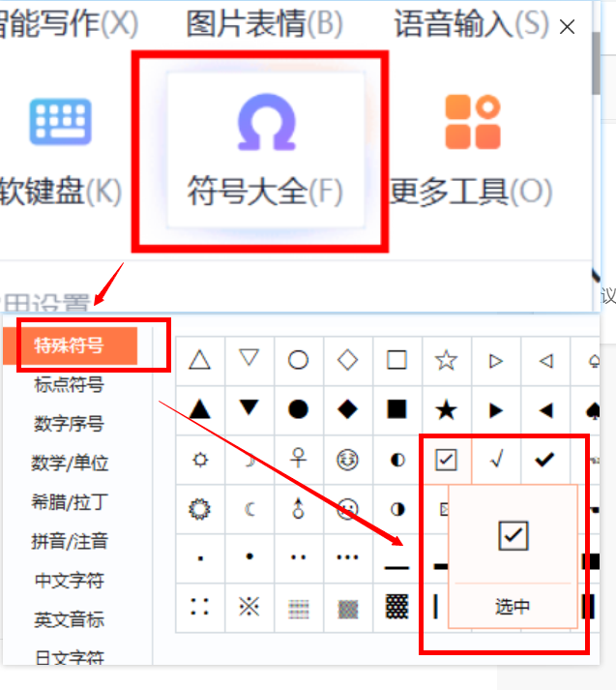Insert the small single dot symbol

(x=200, y=558)
